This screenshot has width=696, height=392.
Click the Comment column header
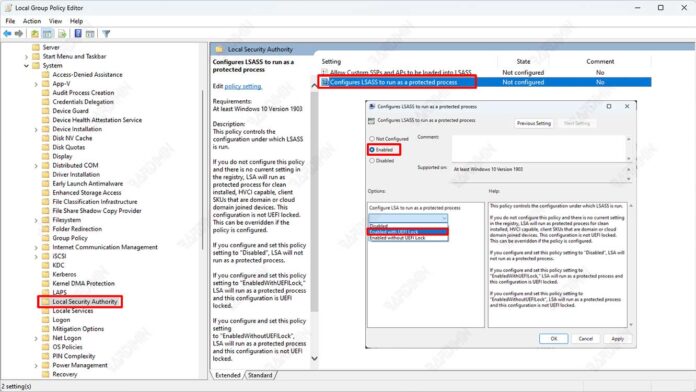pyautogui.click(x=600, y=61)
